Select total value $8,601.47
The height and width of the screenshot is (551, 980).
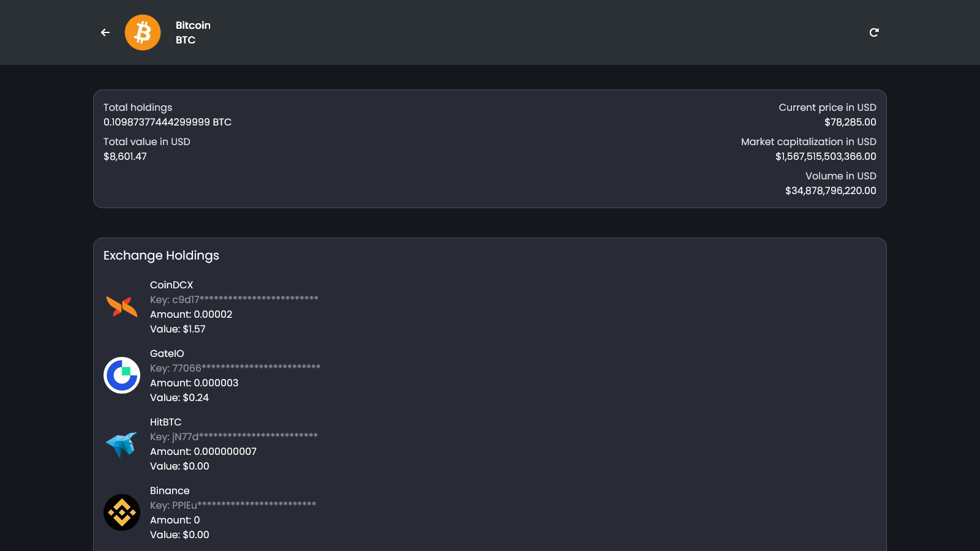tap(125, 156)
